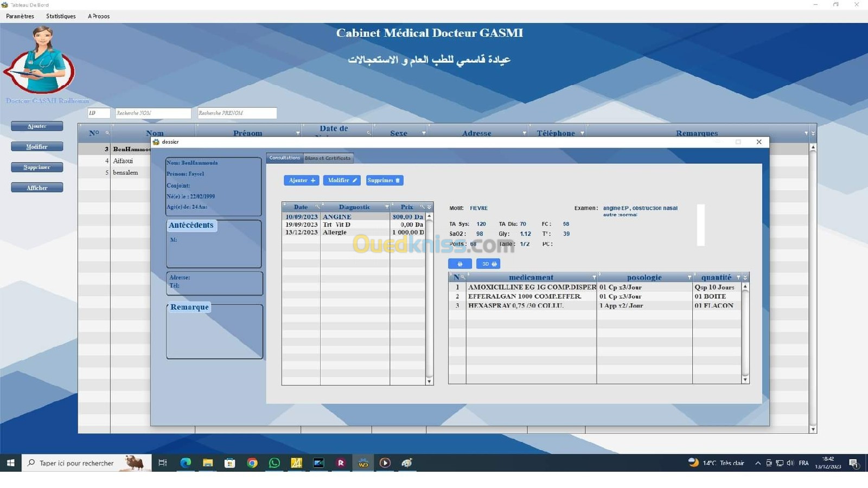This screenshot has width=868, height=488.
Task: Click the ID search field
Action: point(99,113)
